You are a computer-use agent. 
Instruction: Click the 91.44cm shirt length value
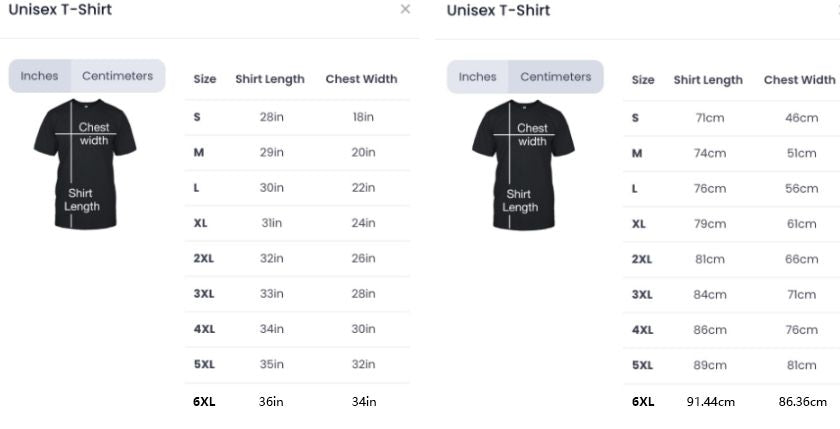point(711,402)
